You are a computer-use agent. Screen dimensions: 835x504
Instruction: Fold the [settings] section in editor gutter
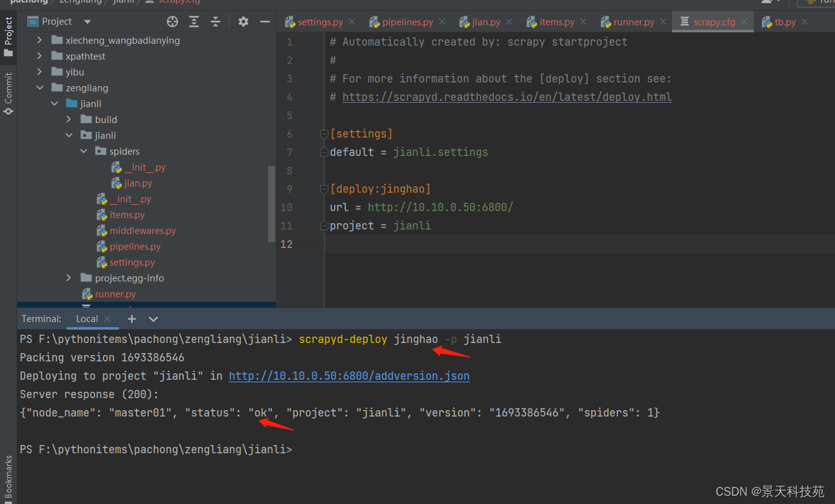(324, 134)
